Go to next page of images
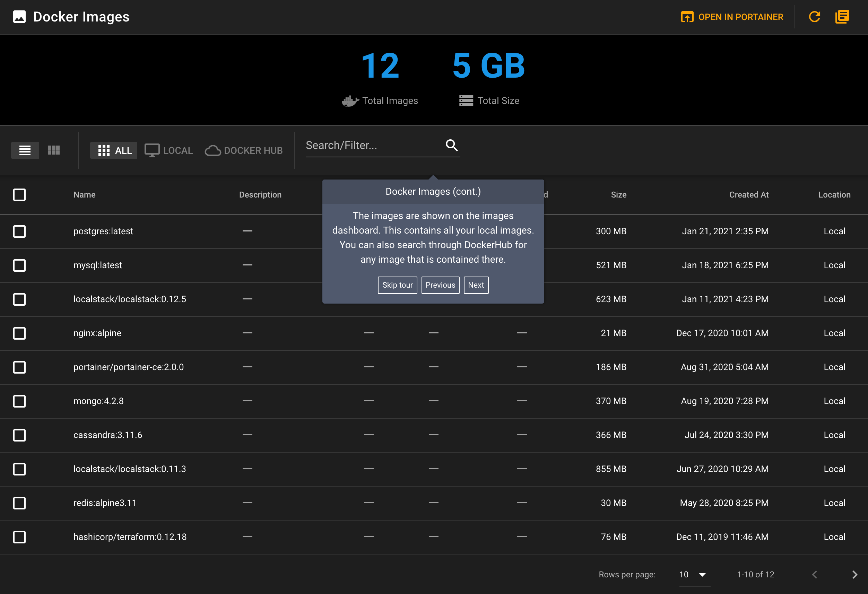Screen dimensions: 868x594 pos(854,575)
